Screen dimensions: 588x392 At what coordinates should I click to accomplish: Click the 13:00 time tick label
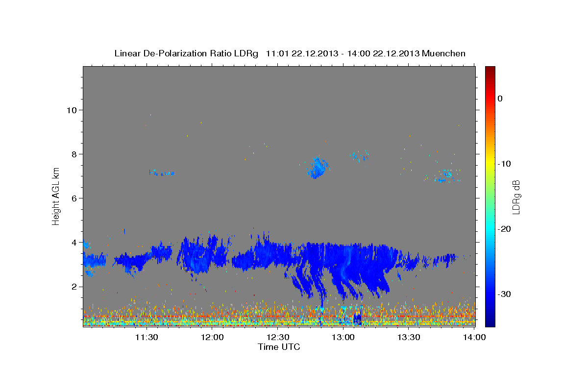(343, 337)
